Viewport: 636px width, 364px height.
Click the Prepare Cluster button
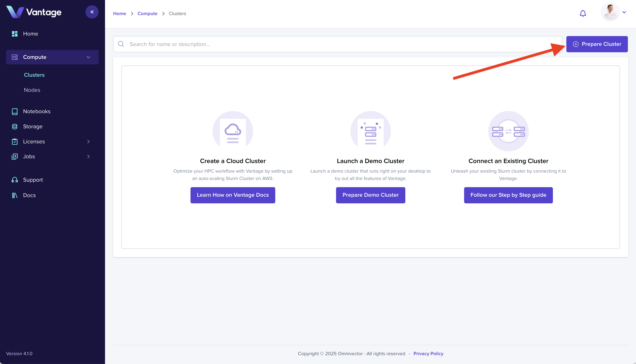click(x=597, y=44)
